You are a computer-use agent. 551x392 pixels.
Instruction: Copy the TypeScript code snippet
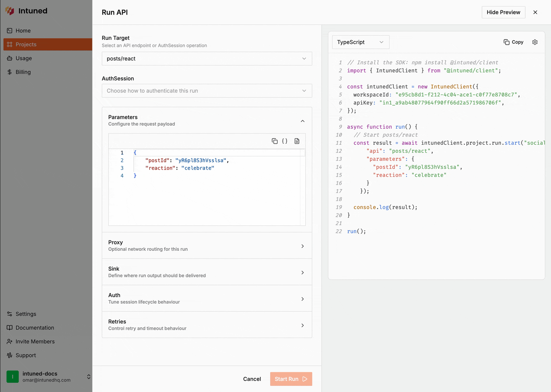click(513, 42)
